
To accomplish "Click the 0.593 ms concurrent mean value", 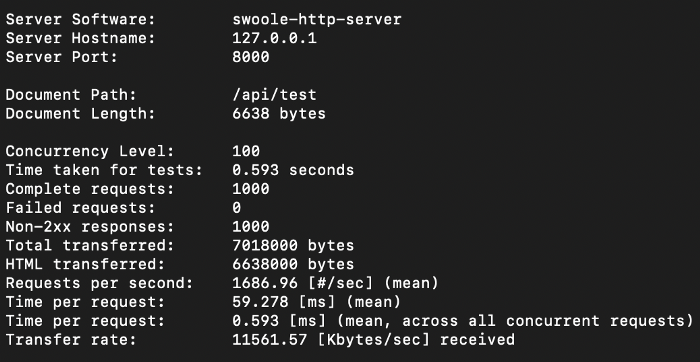I will (x=462, y=320).
